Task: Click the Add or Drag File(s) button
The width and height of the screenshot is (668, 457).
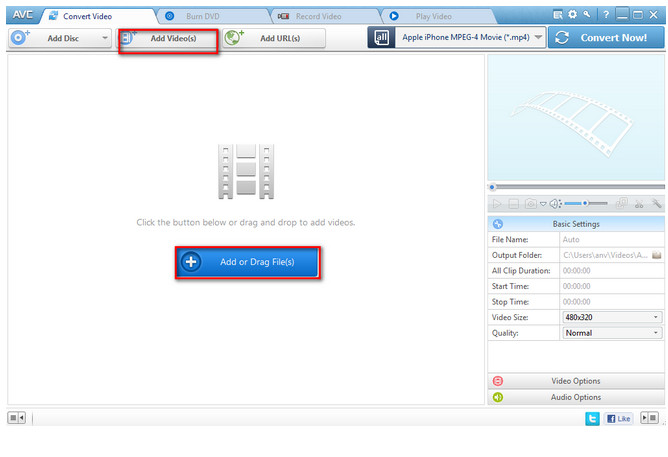Action: click(248, 262)
